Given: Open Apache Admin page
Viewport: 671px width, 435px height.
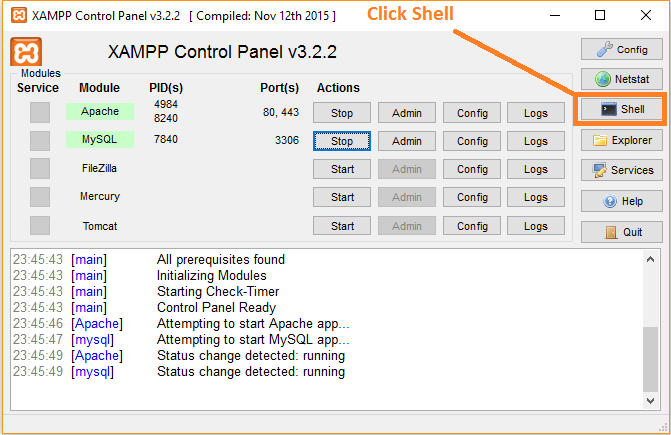Looking at the screenshot, I should pyautogui.click(x=406, y=113).
